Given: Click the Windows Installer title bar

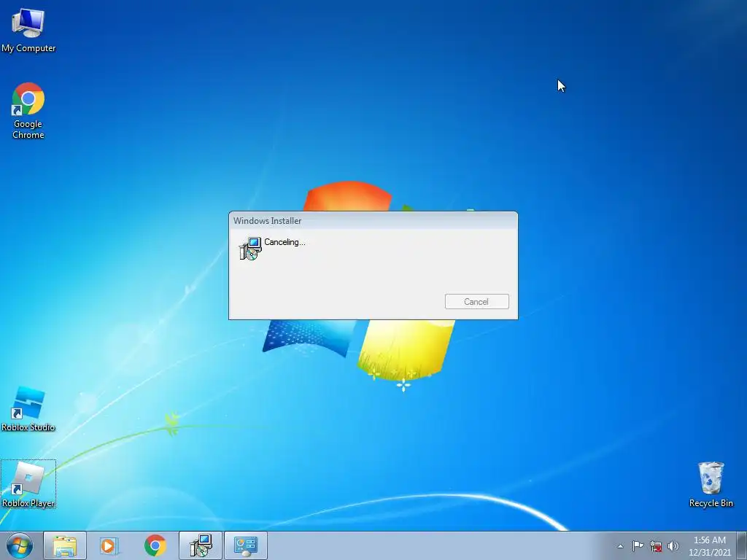Looking at the screenshot, I should pos(373,220).
